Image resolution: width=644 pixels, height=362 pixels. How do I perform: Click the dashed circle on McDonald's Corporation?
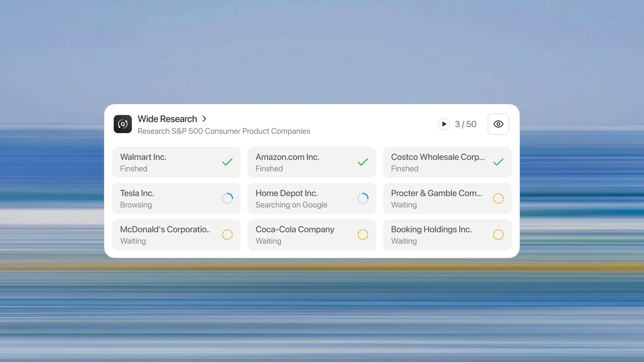point(227,234)
